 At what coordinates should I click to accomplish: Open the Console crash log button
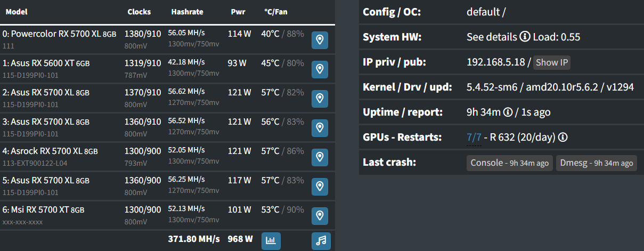509,163
